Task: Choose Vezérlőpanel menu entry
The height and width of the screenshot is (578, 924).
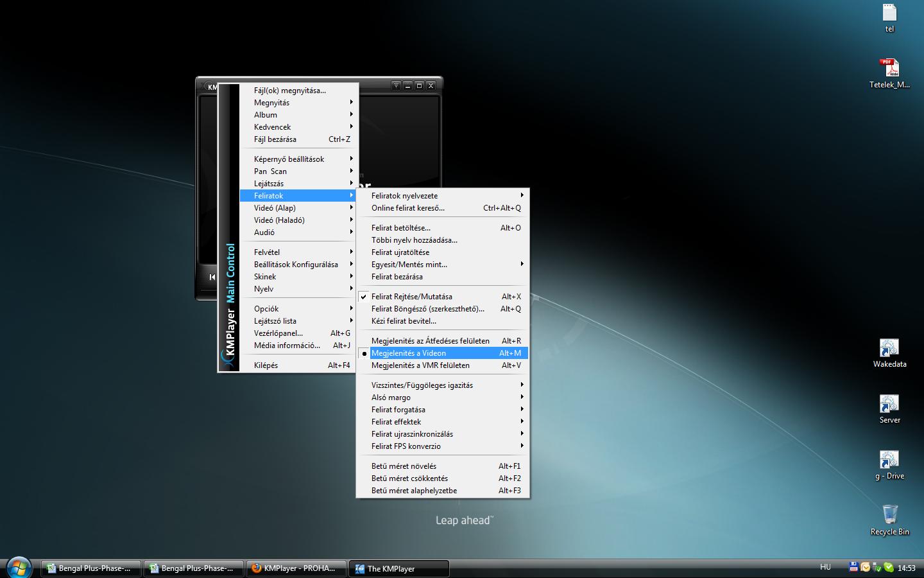Action: [298, 333]
